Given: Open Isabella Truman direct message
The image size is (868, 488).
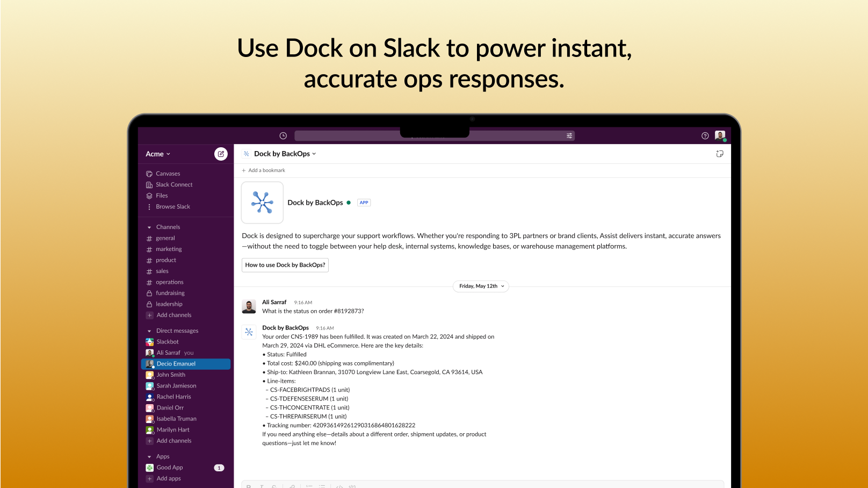Looking at the screenshot, I should 176,419.
